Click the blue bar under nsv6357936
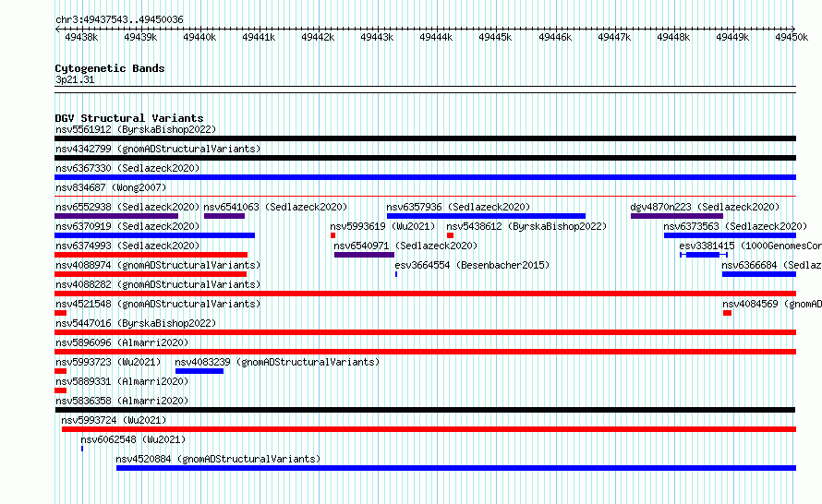Image resolution: width=822 pixels, height=504 pixels. (486, 216)
